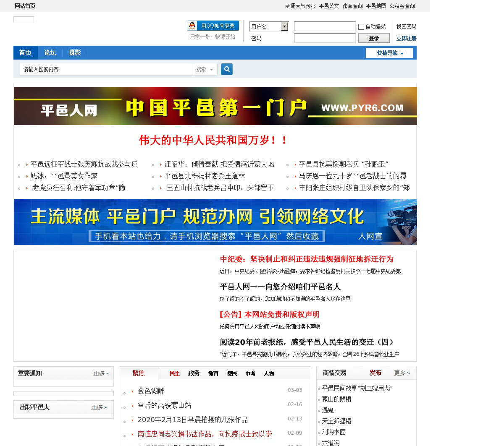Open the site logo placeholder image
Screen dimensions: 504x446
[x=24, y=20]
